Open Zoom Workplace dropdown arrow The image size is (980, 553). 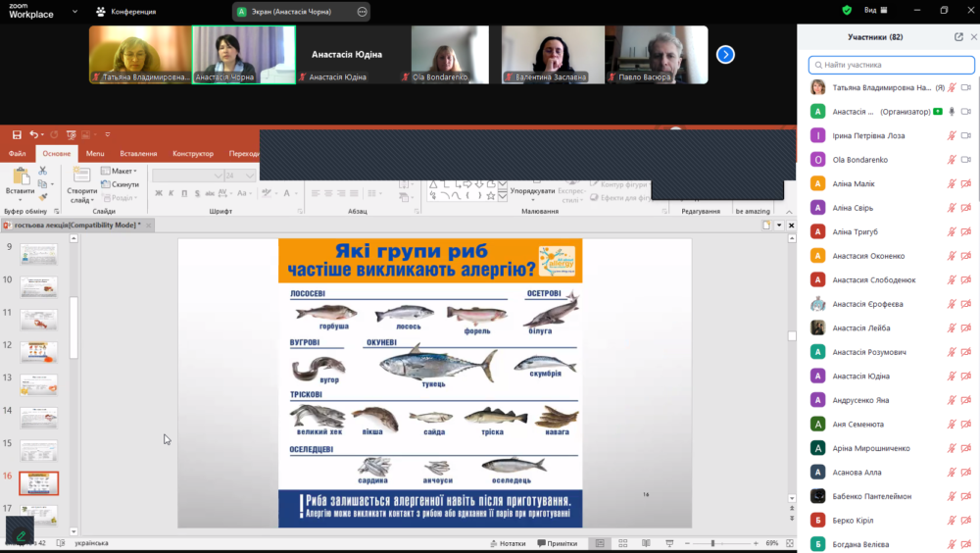click(75, 11)
